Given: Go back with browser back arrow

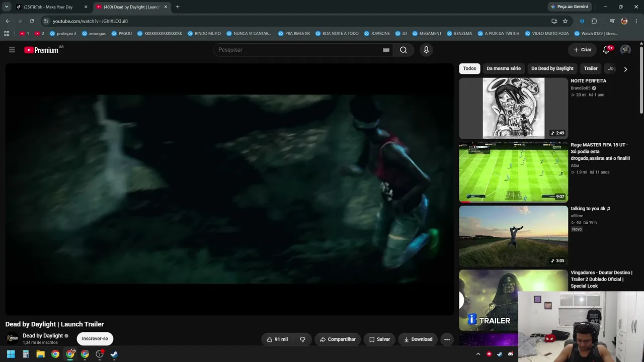Looking at the screenshot, I should (x=8, y=21).
